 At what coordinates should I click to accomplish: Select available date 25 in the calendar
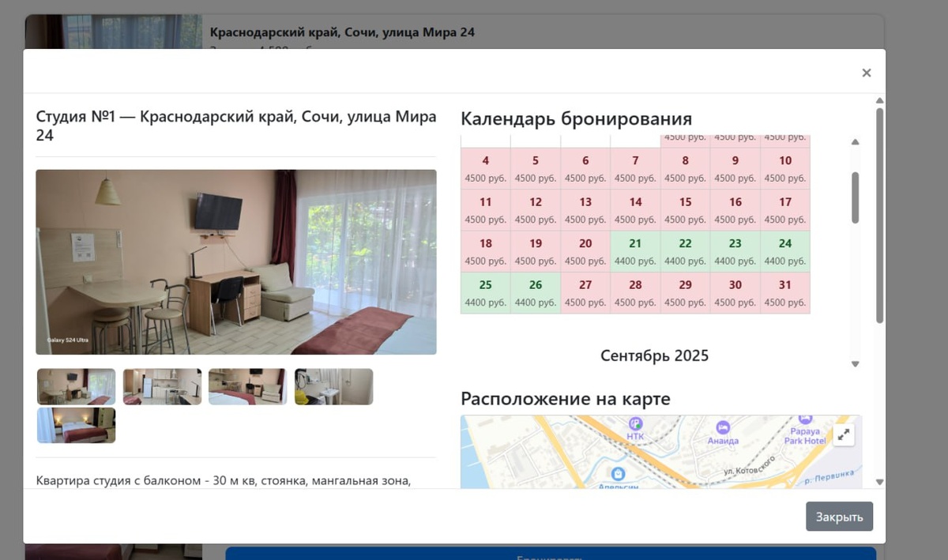point(485,293)
